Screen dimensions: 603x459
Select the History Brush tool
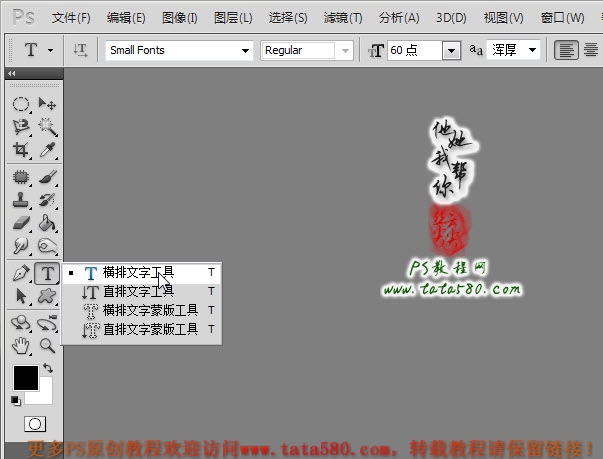pyautogui.click(x=47, y=200)
